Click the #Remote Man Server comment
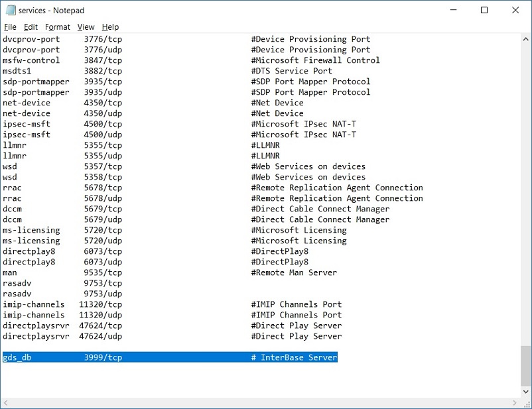 294,272
